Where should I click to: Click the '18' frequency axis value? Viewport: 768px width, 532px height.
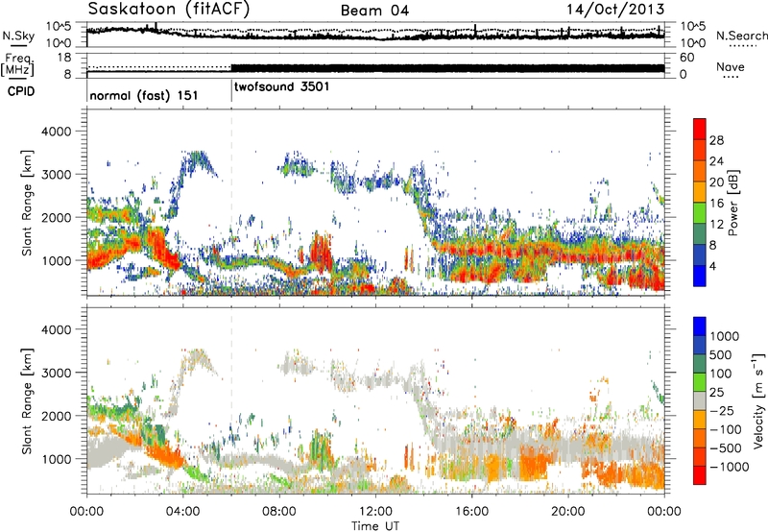pyautogui.click(x=63, y=58)
